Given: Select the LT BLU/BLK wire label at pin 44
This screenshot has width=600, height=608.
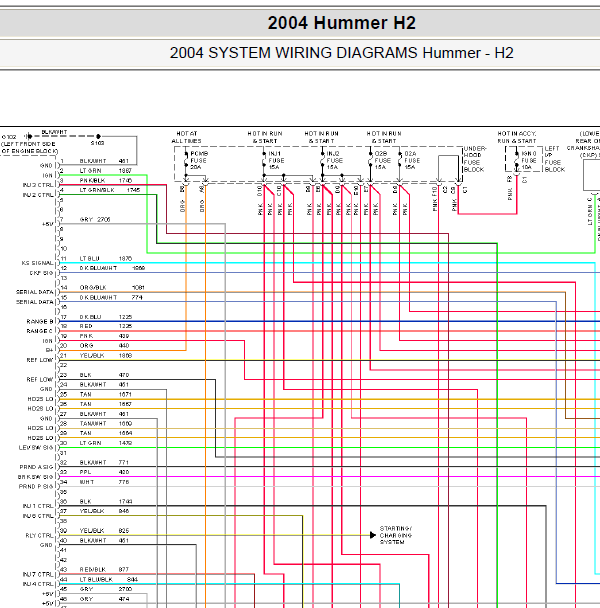Looking at the screenshot, I should (96, 579).
